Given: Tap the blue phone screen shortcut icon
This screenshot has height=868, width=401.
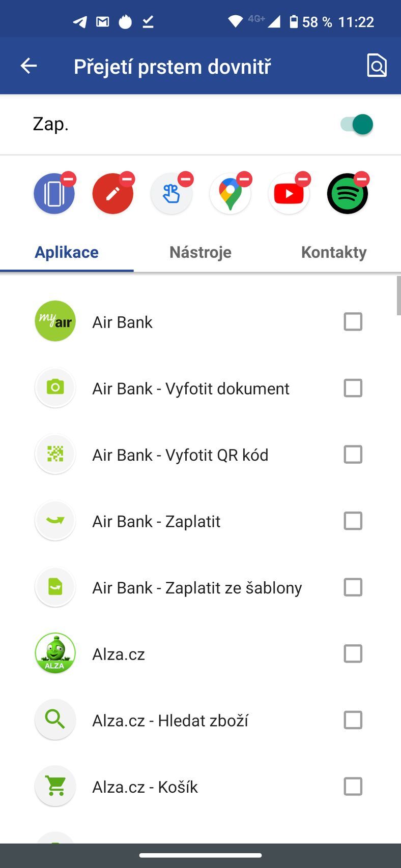Looking at the screenshot, I should [x=53, y=194].
